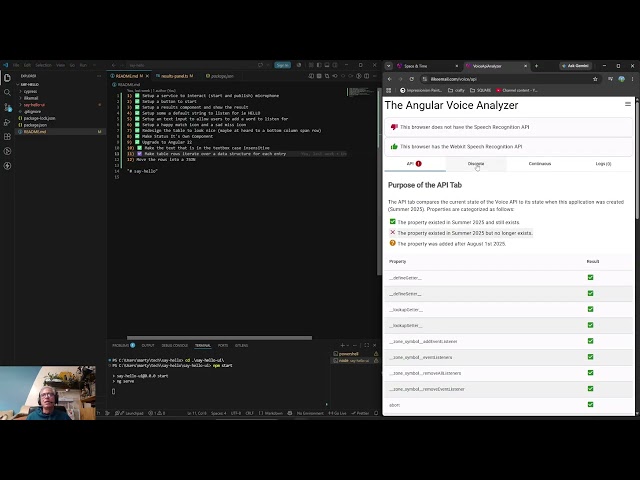Toggle checkbox for 'Setup a results component' line
The height and width of the screenshot is (480, 640).
138,107
